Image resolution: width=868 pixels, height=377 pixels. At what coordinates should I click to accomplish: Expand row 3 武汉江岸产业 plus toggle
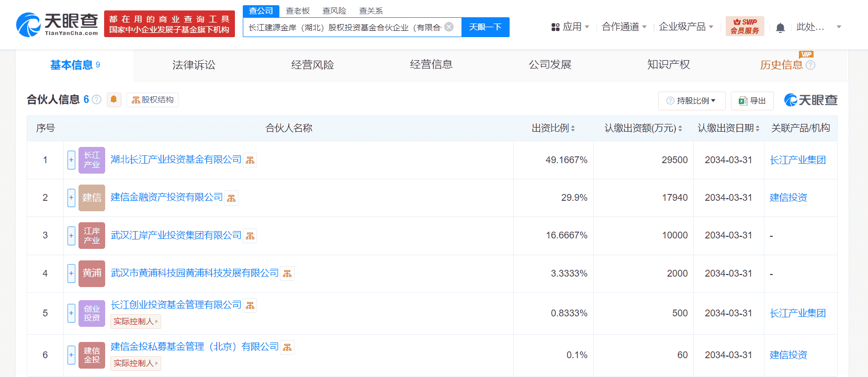(x=71, y=235)
